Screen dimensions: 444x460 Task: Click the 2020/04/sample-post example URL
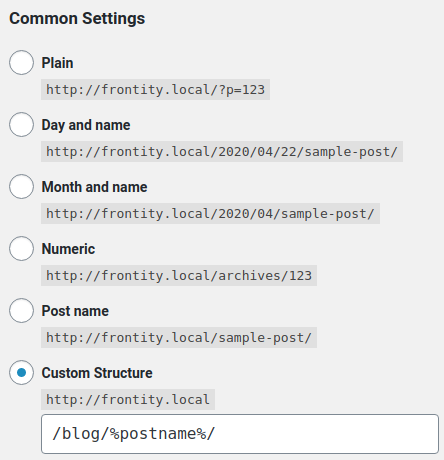point(210,214)
